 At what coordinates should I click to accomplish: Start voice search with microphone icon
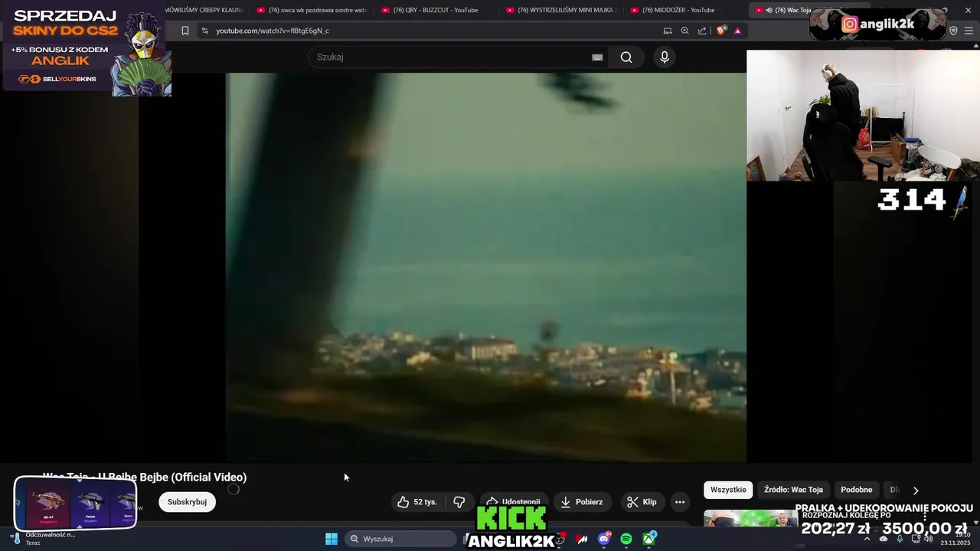(665, 57)
